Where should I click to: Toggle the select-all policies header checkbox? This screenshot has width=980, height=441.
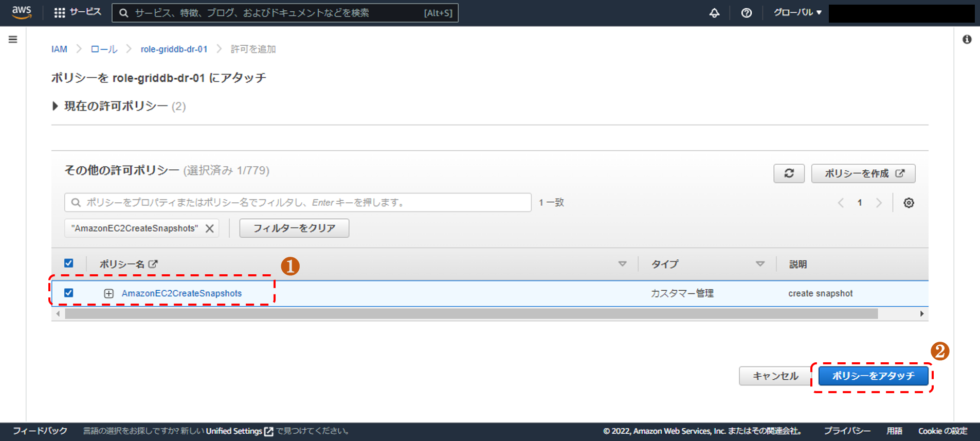(x=68, y=263)
